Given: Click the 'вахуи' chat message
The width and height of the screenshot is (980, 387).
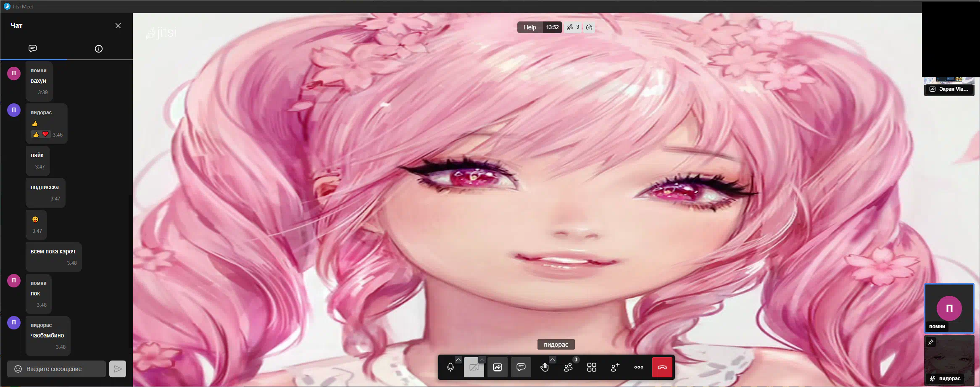Looking at the screenshot, I should click(38, 81).
